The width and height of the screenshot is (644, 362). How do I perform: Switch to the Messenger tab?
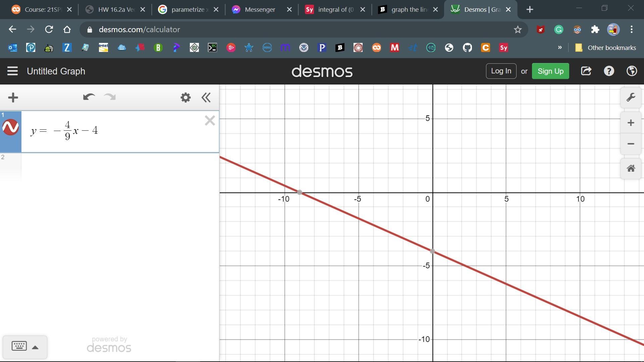coord(260,9)
